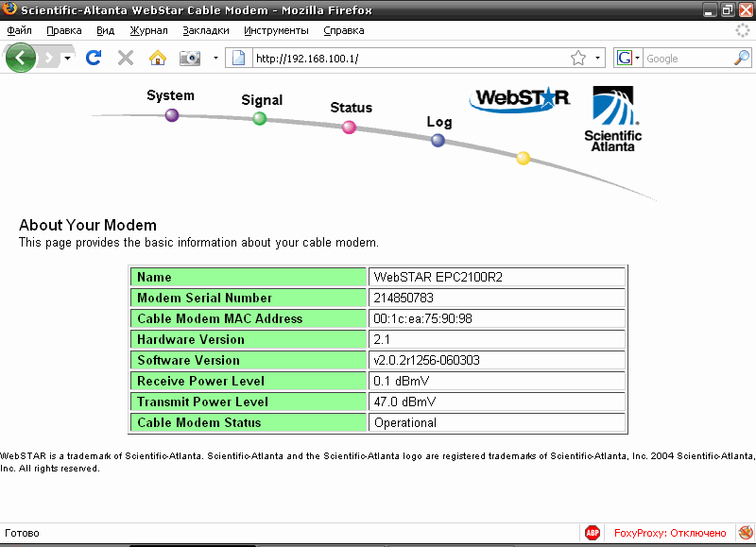Viewport: 756px width, 547px height.
Task: Restore down the Firefox window
Action: [x=728, y=9]
